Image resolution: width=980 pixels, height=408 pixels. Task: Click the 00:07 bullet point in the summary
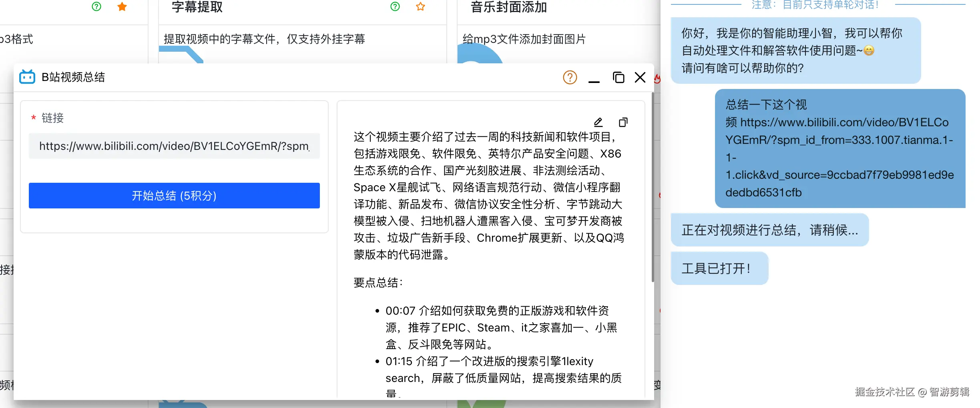(x=501, y=327)
